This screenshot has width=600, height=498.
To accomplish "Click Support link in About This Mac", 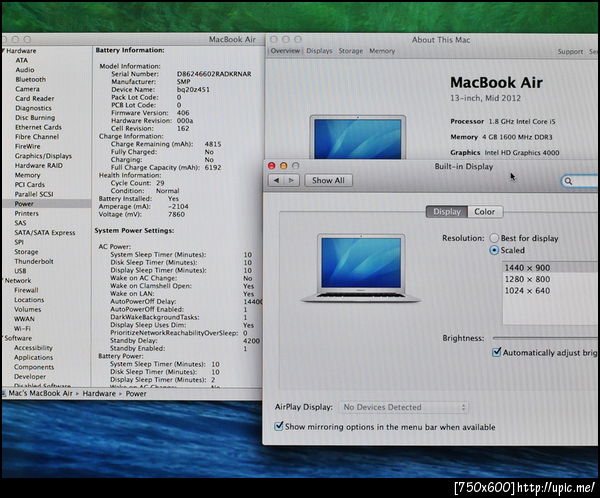I will (570, 52).
